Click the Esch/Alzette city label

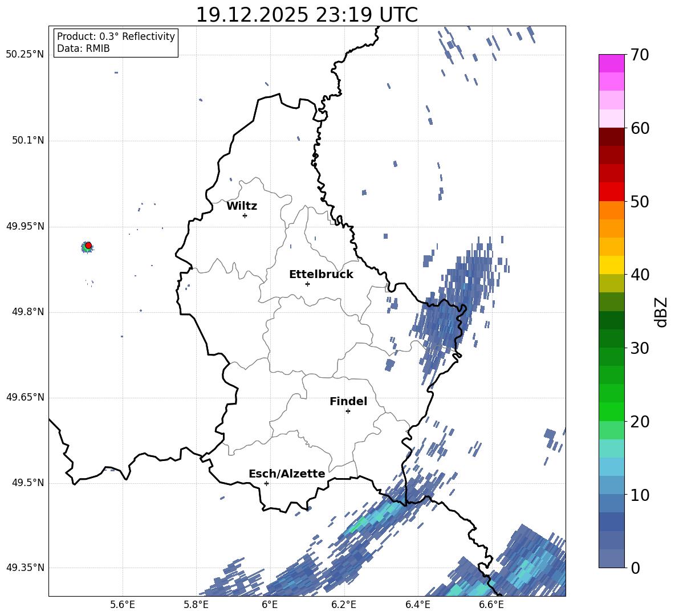click(x=287, y=474)
